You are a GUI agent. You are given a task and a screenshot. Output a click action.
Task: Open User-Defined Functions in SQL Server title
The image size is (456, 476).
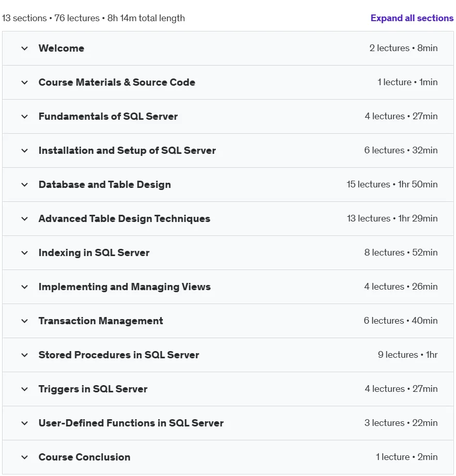[x=131, y=423]
